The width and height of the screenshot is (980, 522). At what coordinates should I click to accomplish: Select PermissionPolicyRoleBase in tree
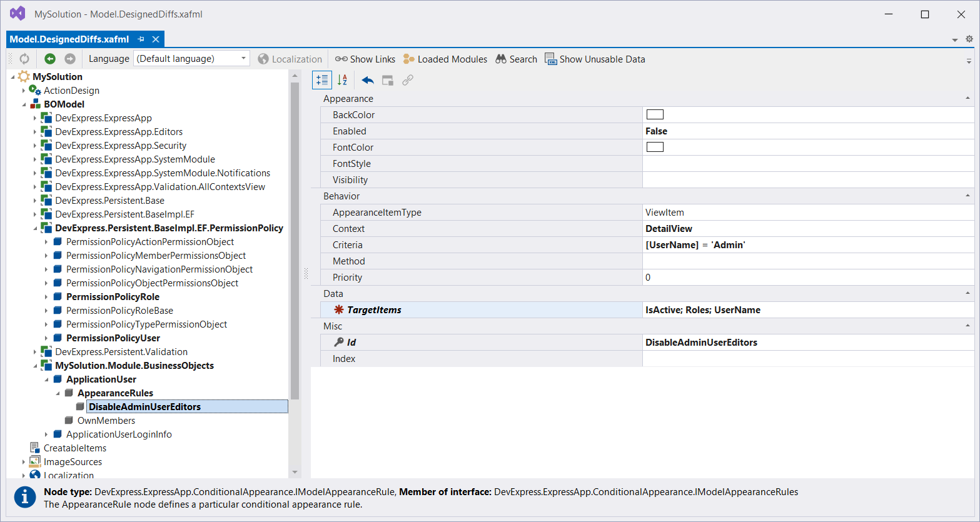119,311
